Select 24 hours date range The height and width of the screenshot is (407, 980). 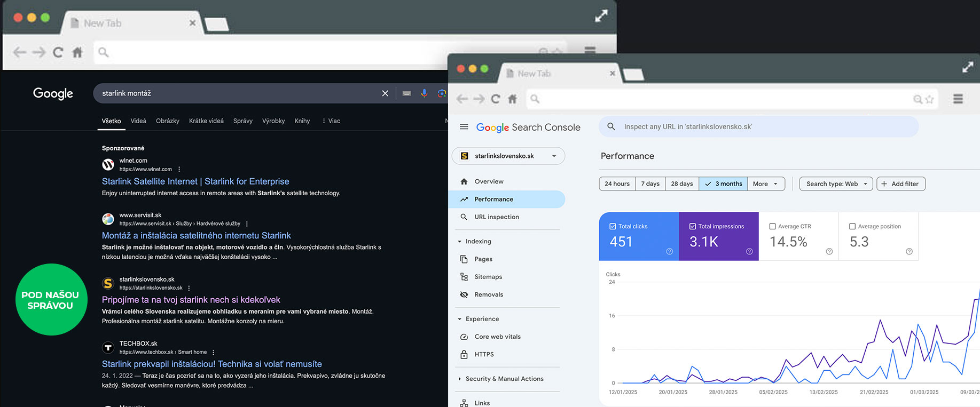tap(617, 184)
